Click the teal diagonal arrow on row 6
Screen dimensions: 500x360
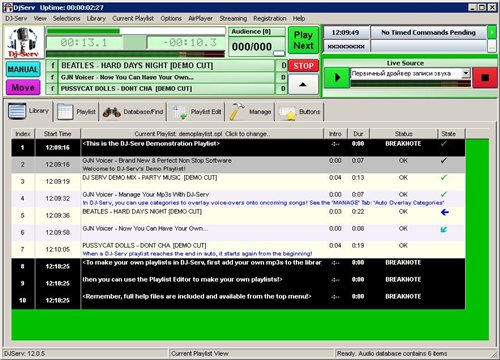[444, 229]
